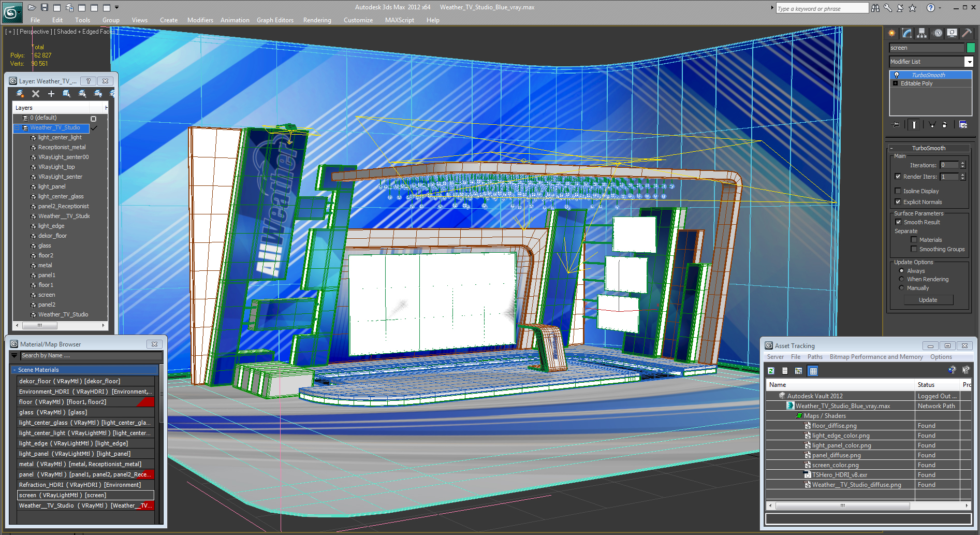Click Add Selected Objects plus icon
The image size is (980, 535).
[x=51, y=94]
